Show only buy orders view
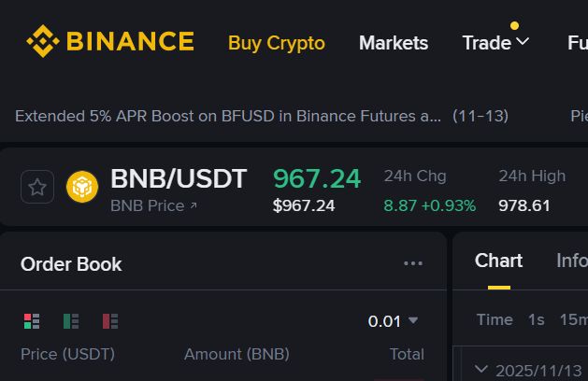 (x=71, y=321)
